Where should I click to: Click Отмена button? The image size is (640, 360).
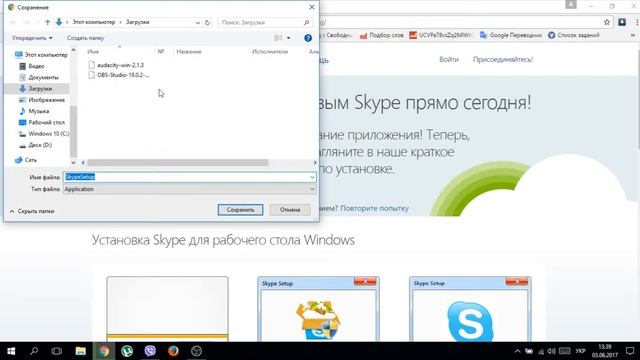290,210
